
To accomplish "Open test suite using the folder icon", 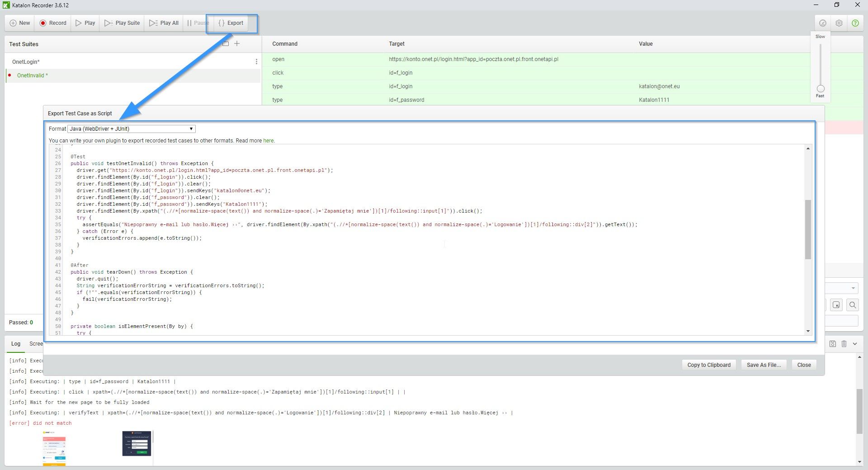I will (x=226, y=43).
